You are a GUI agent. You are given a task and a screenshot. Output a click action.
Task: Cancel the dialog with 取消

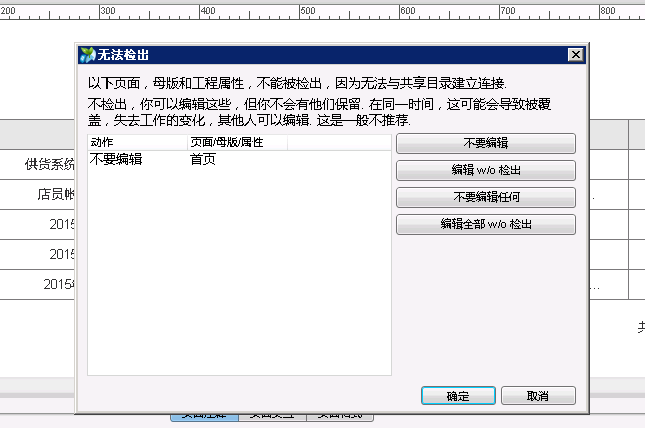[538, 396]
